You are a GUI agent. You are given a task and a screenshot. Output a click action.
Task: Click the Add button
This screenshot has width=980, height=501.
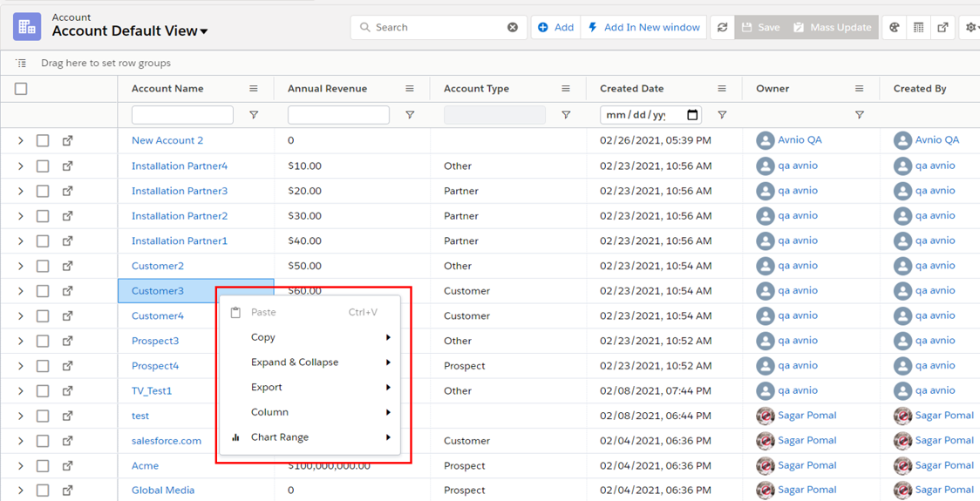pyautogui.click(x=555, y=28)
